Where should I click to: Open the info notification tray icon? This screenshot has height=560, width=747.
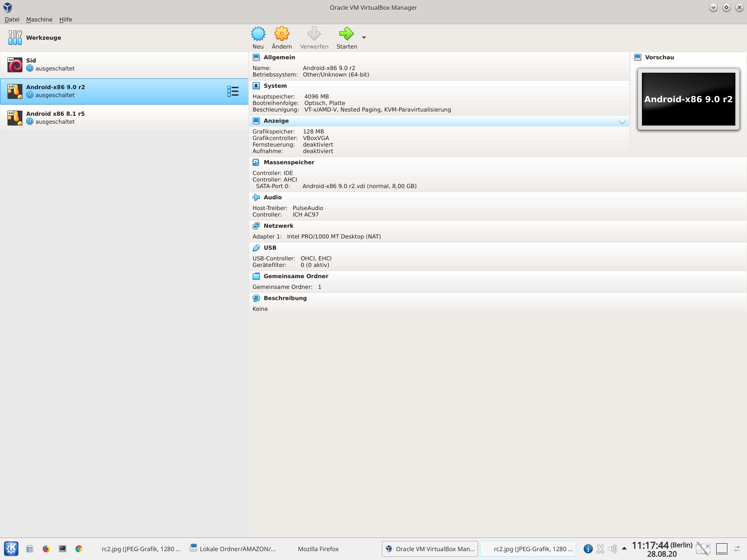588,549
